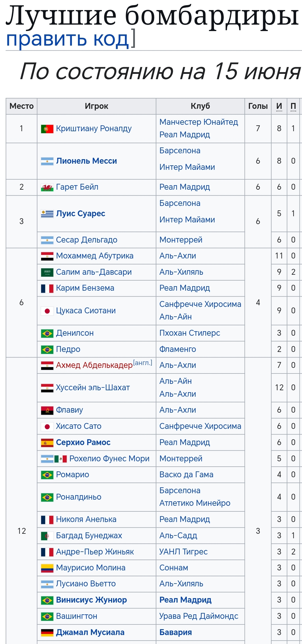Image resolution: width=302 pixels, height=644 pixels.
Task: Open the править код edit link
Action: (67, 39)
